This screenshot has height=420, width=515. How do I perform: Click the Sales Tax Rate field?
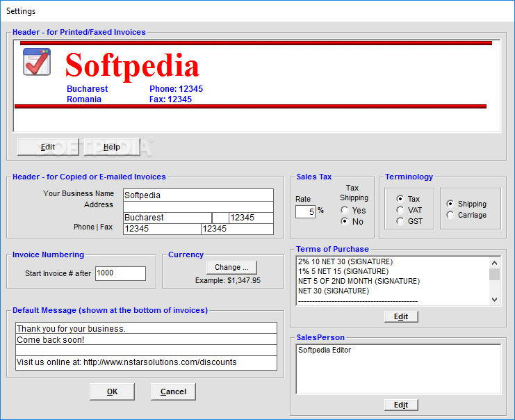pyautogui.click(x=305, y=211)
